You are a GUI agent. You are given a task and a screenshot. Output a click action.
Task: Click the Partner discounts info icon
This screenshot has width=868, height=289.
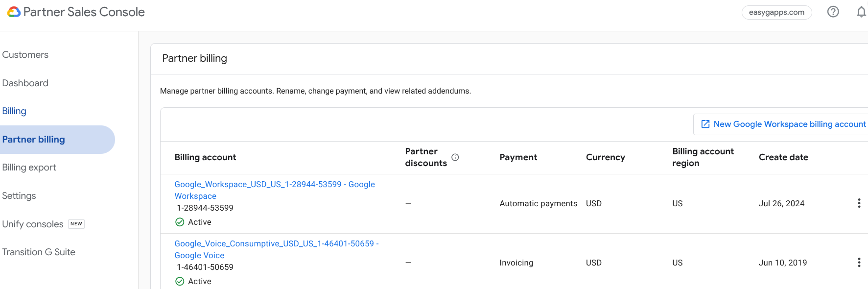pyautogui.click(x=455, y=157)
